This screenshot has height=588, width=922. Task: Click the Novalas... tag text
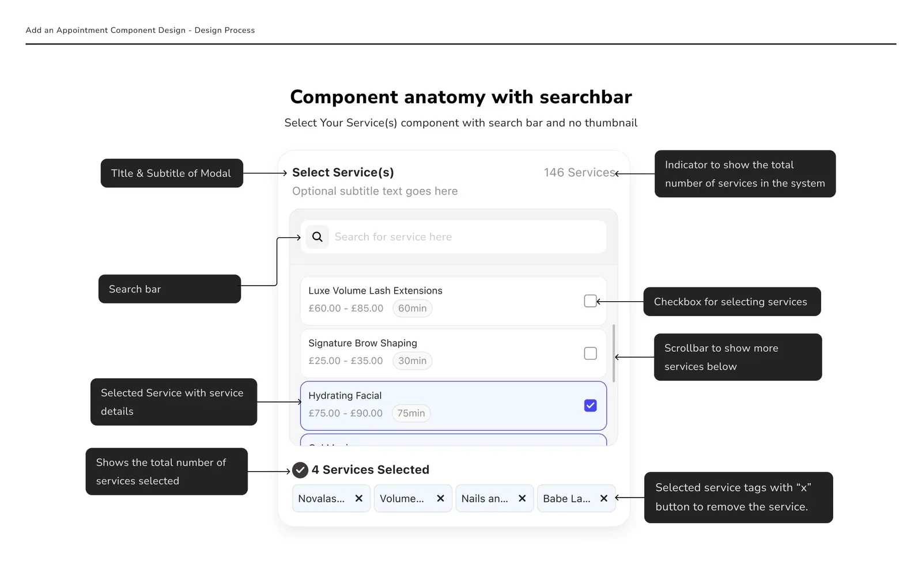point(321,499)
